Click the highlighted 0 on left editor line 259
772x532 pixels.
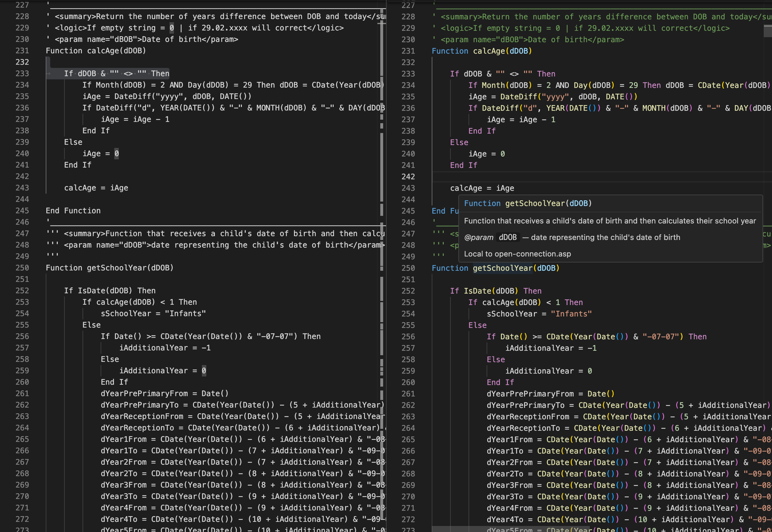pos(204,371)
